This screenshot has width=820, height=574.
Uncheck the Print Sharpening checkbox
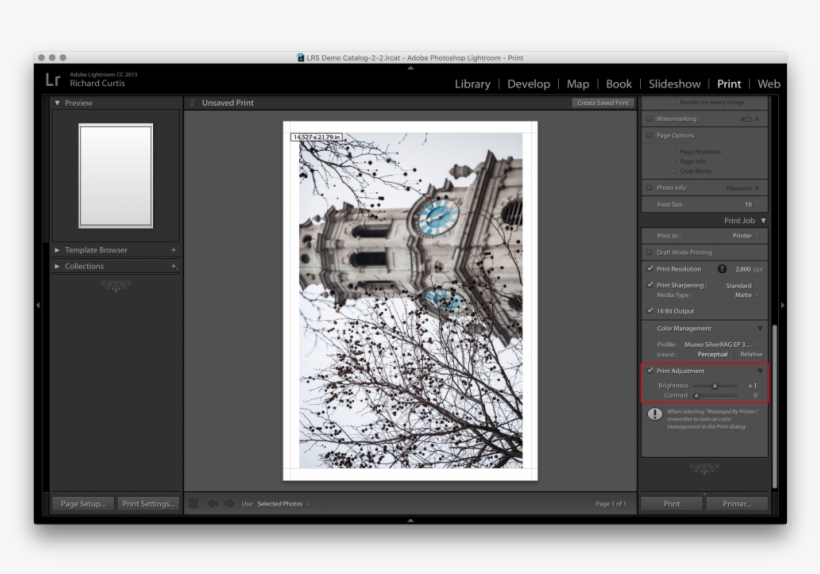pos(650,285)
